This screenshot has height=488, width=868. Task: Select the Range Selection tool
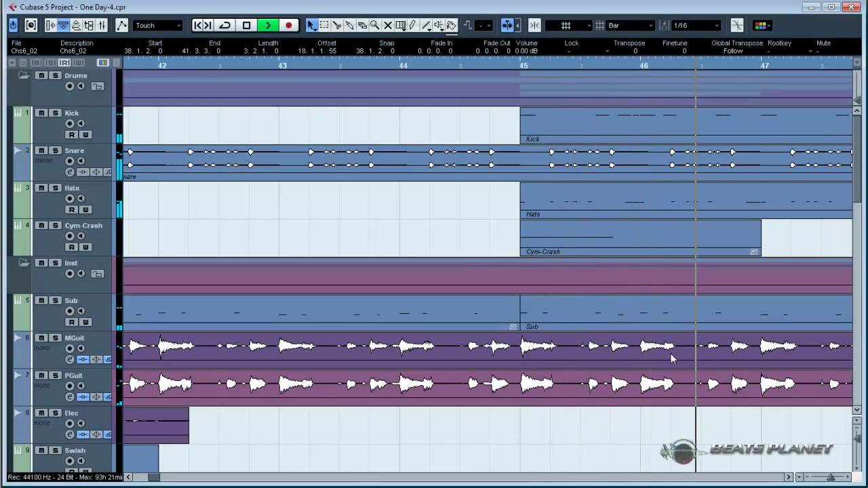tap(324, 25)
